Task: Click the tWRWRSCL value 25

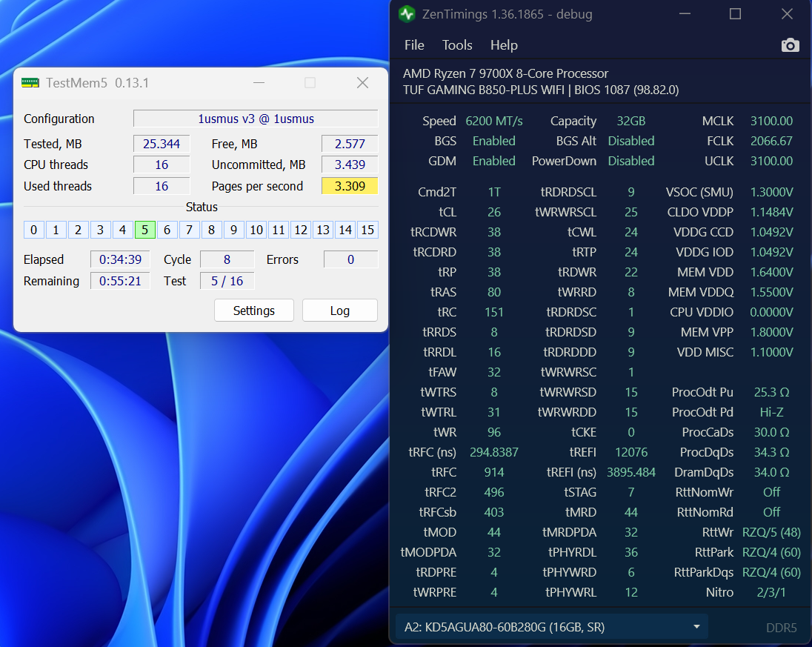Action: (x=630, y=212)
